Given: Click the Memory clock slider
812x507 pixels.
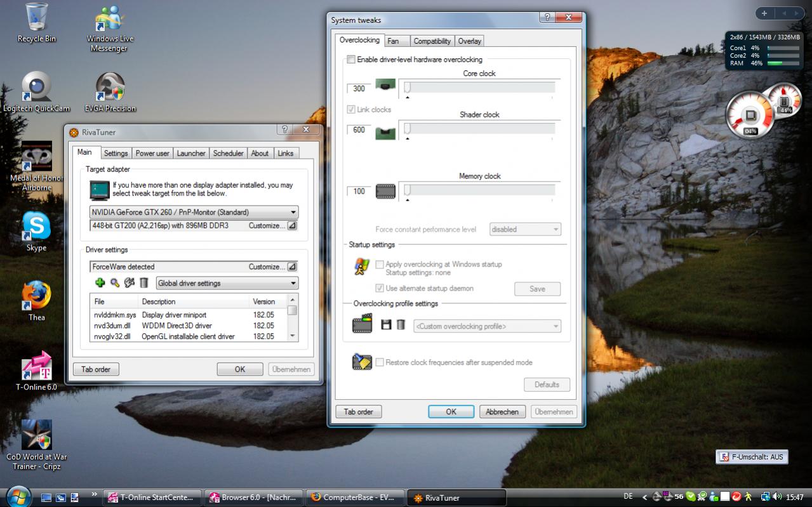Looking at the screenshot, I should [x=479, y=190].
